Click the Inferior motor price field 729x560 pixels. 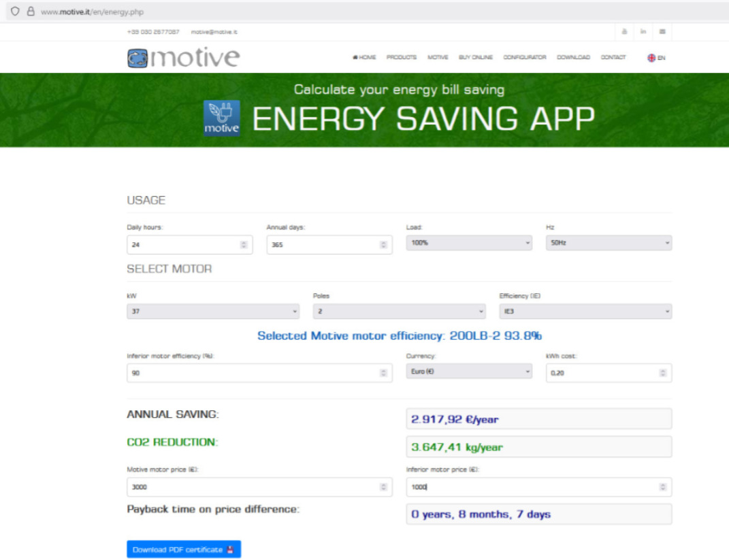(x=539, y=487)
